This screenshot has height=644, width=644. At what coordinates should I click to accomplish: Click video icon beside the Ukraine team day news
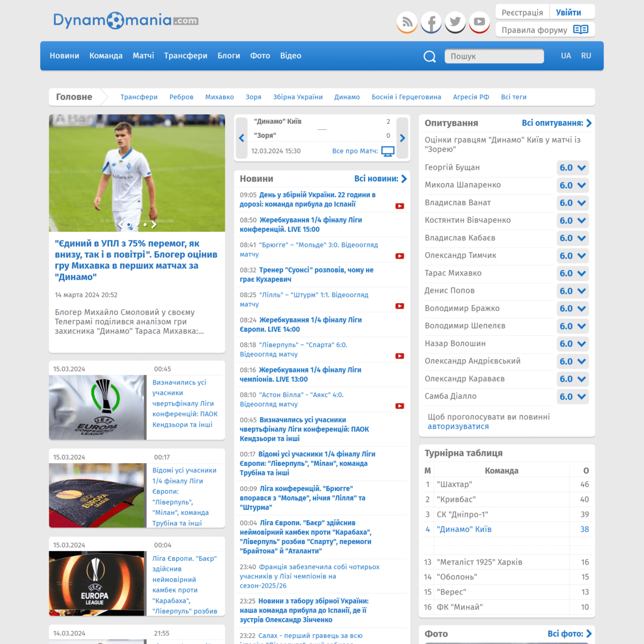(x=400, y=206)
